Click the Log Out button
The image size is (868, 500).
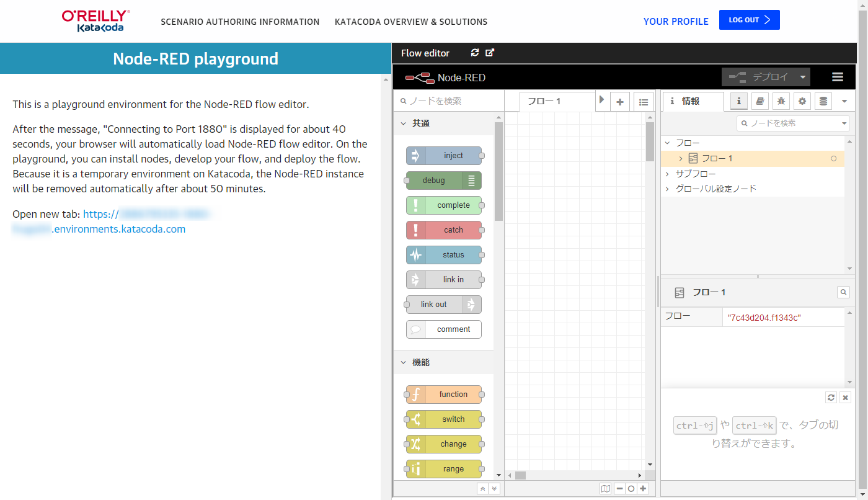(749, 20)
